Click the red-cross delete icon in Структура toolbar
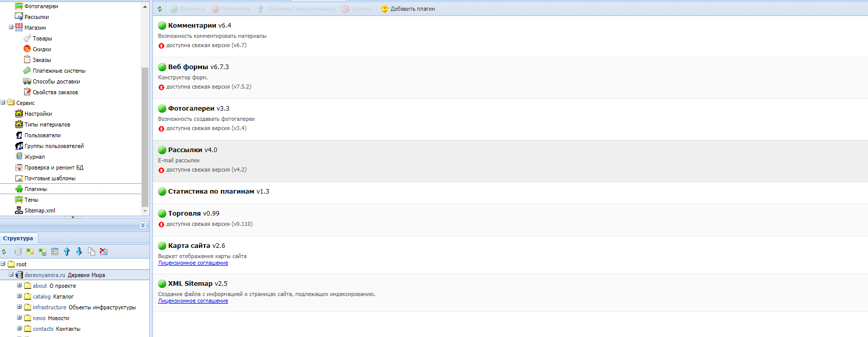This screenshot has width=868, height=337. pyautogui.click(x=103, y=251)
